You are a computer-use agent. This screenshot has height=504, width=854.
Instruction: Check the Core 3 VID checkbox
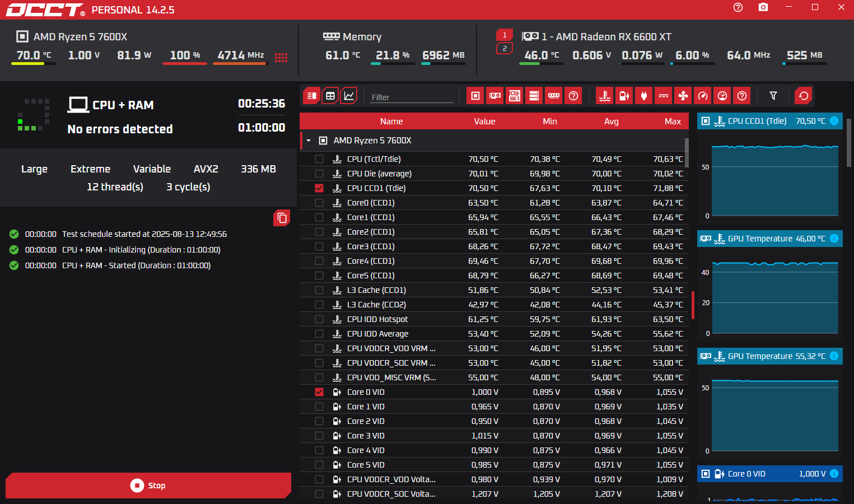coord(319,436)
